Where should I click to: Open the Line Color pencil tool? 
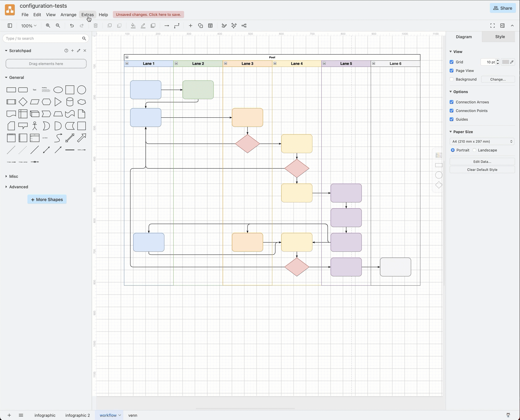tap(143, 26)
